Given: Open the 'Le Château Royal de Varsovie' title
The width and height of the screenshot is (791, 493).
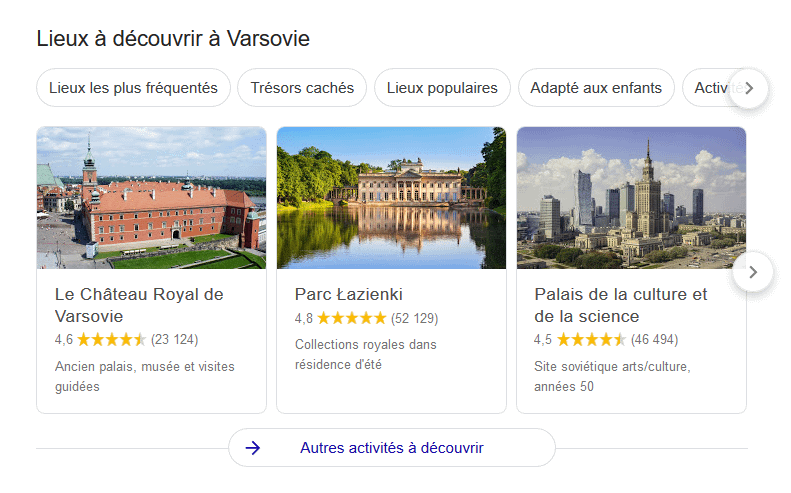Looking at the screenshot, I should tap(139, 305).
